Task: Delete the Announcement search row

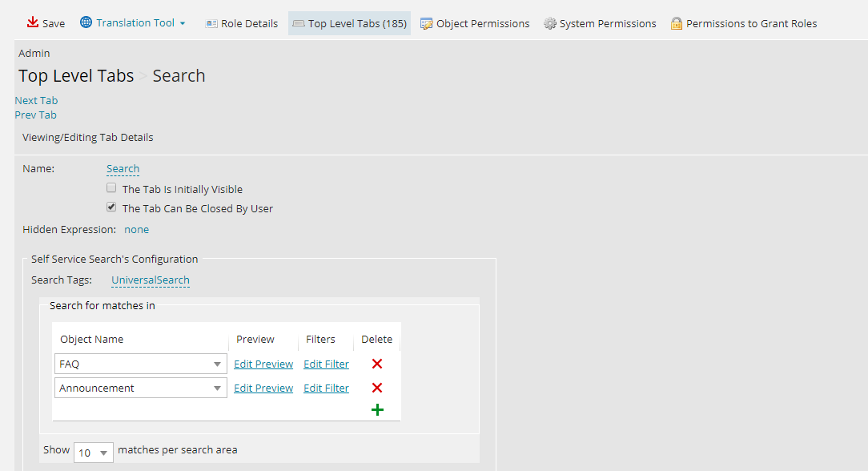Action: [x=376, y=388]
